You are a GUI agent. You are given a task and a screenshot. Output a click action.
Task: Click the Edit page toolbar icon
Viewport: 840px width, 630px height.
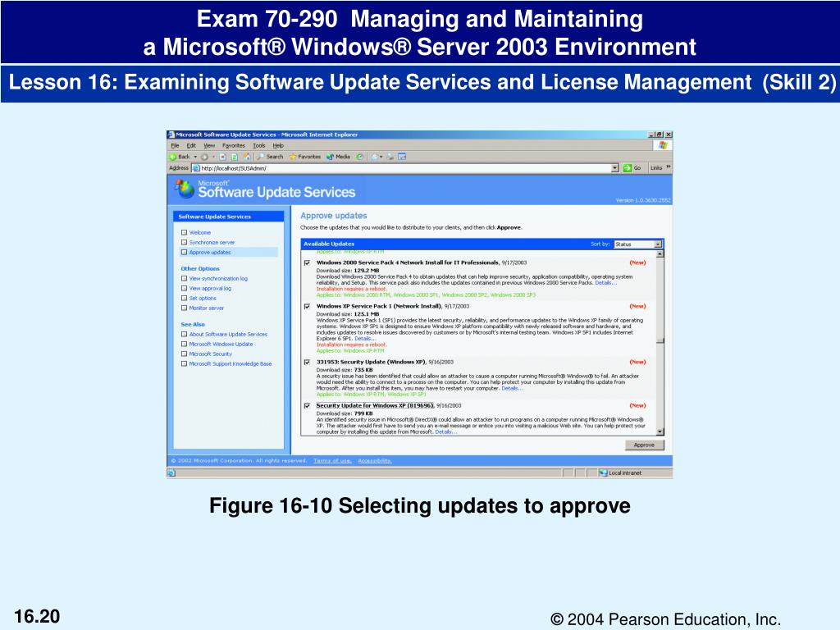coord(402,157)
